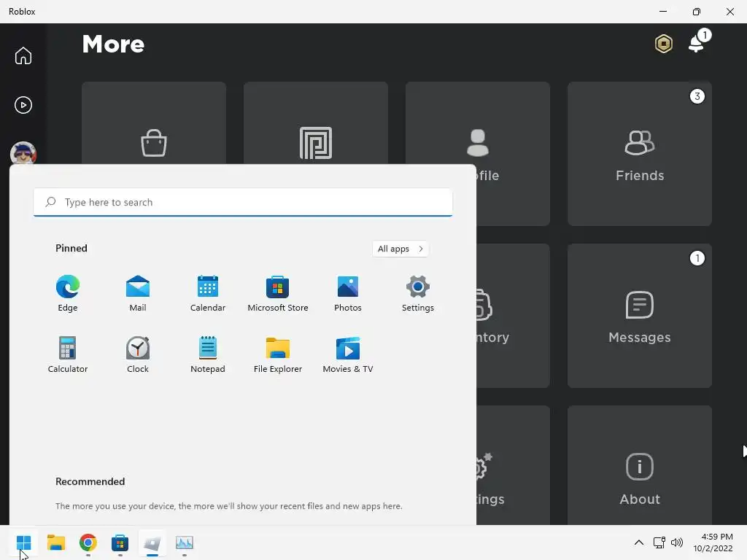Open volume control in system tray

pos(676,542)
